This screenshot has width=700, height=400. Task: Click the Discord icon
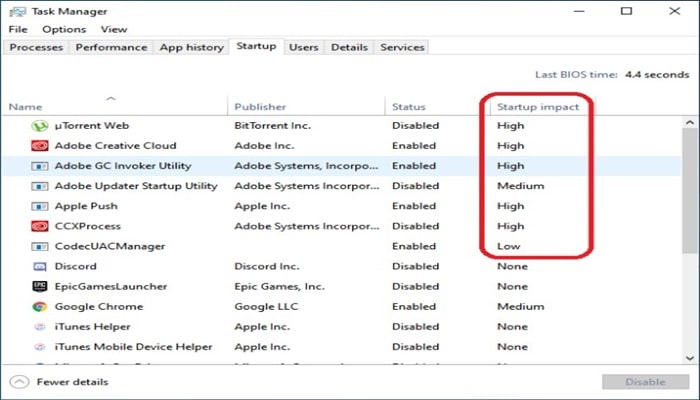[40, 267]
